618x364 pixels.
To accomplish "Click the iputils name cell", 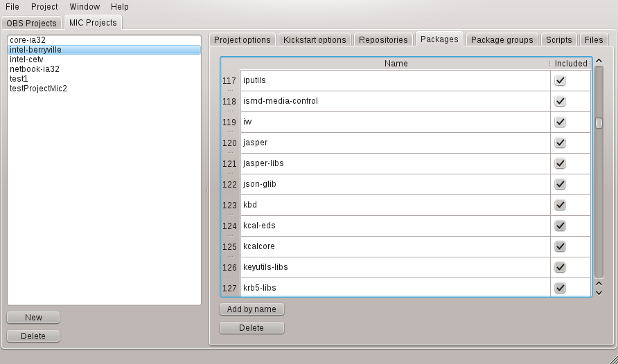I will tap(396, 80).
